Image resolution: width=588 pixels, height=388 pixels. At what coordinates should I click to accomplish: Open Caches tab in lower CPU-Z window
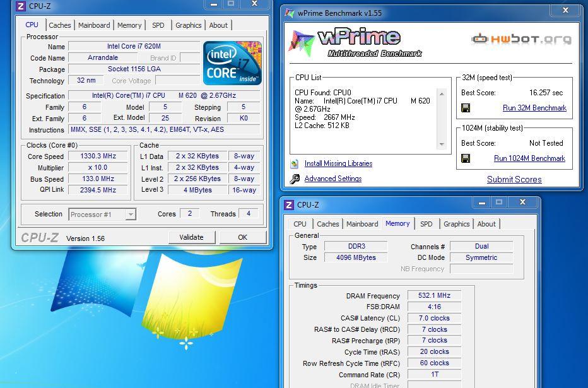(327, 224)
